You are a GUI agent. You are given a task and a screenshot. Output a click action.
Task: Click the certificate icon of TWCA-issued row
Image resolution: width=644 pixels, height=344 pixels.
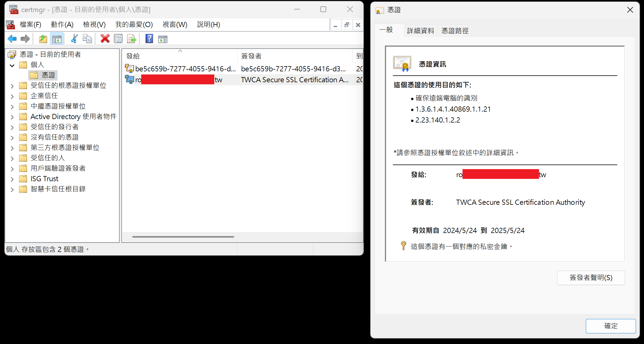pos(129,79)
